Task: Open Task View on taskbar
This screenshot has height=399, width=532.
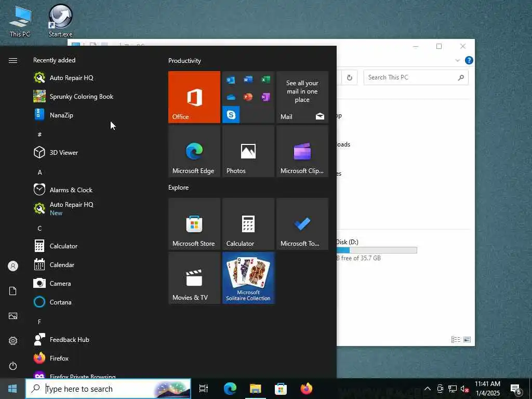Action: pyautogui.click(x=204, y=389)
